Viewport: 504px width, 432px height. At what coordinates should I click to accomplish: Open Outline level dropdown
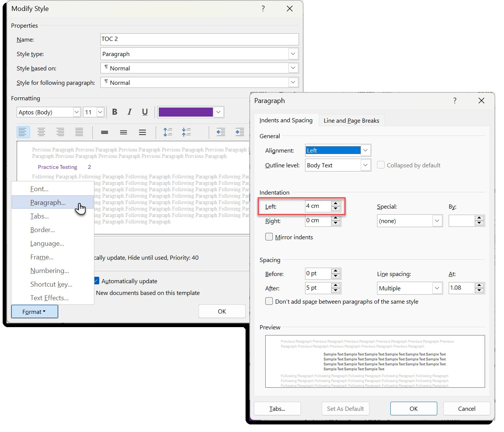pyautogui.click(x=365, y=165)
